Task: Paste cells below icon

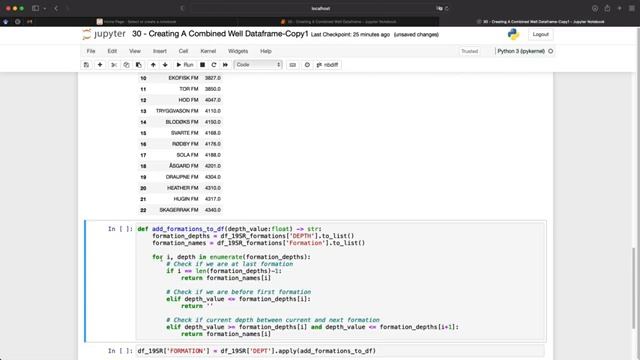Action: pos(139,65)
